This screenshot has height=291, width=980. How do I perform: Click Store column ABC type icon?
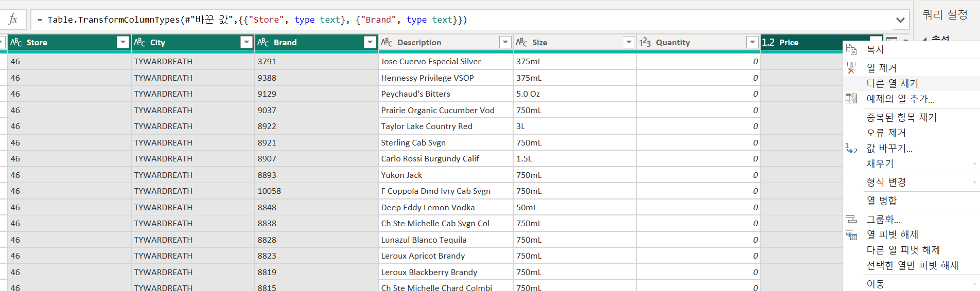[16, 42]
